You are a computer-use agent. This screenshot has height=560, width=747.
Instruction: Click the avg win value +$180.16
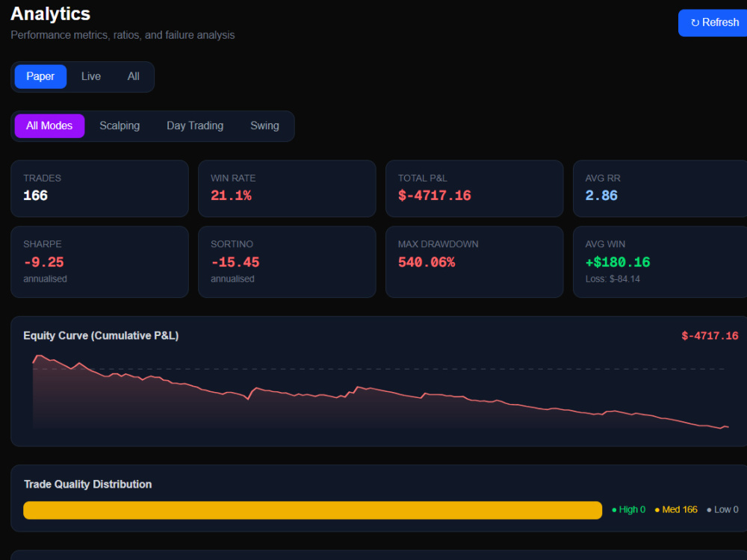coord(618,262)
